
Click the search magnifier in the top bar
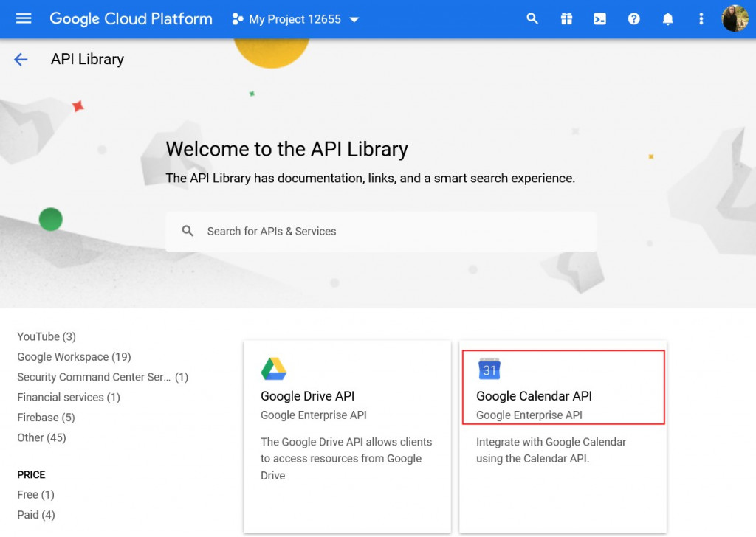[532, 18]
